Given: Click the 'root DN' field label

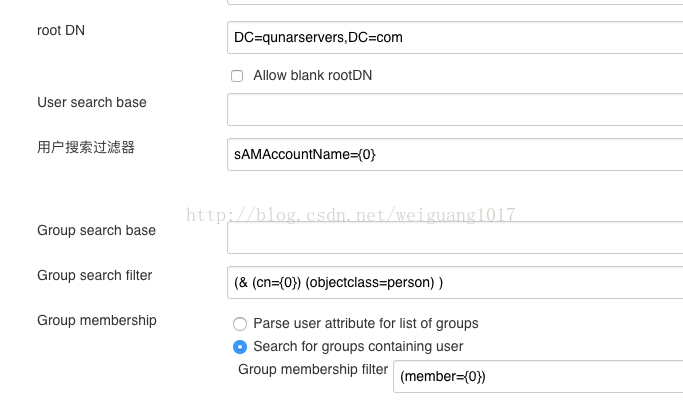Looking at the screenshot, I should point(61,30).
